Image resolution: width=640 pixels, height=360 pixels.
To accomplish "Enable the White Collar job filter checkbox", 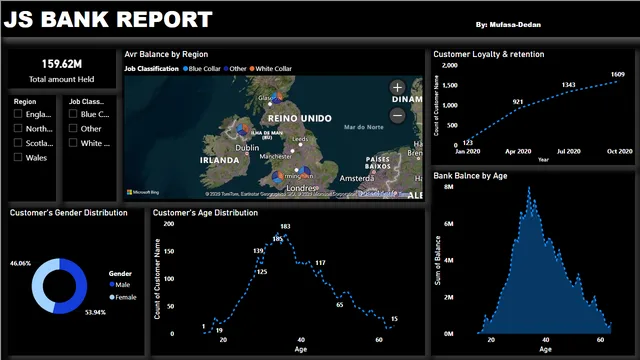I will [x=73, y=142].
